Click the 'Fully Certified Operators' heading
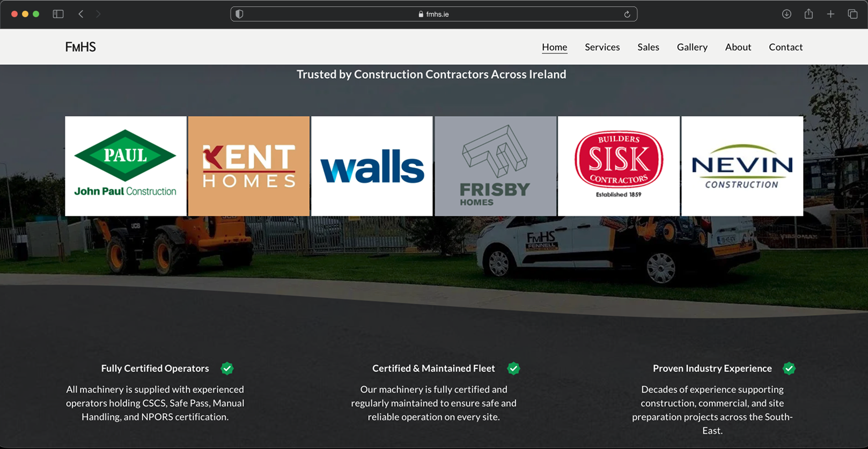This screenshot has height=449, width=868. point(155,369)
